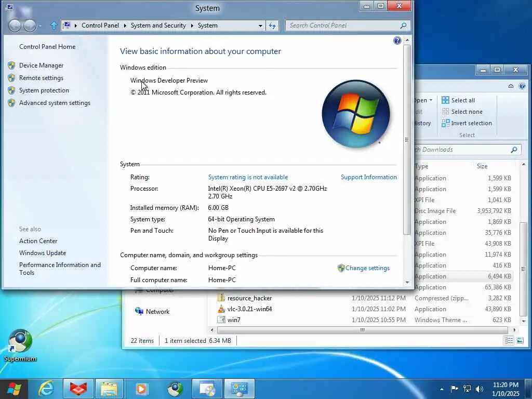Click the disc window taskbar icon
This screenshot has height=399, width=532.
207,389
